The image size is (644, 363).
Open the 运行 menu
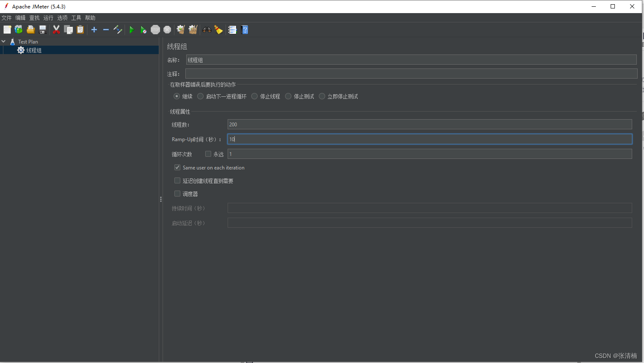pyautogui.click(x=48, y=18)
